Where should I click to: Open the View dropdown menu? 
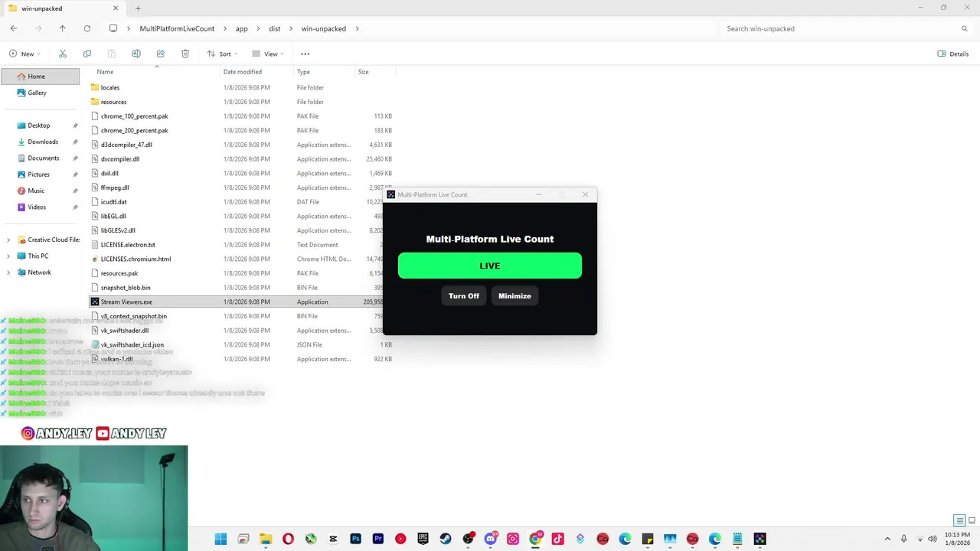click(267, 54)
